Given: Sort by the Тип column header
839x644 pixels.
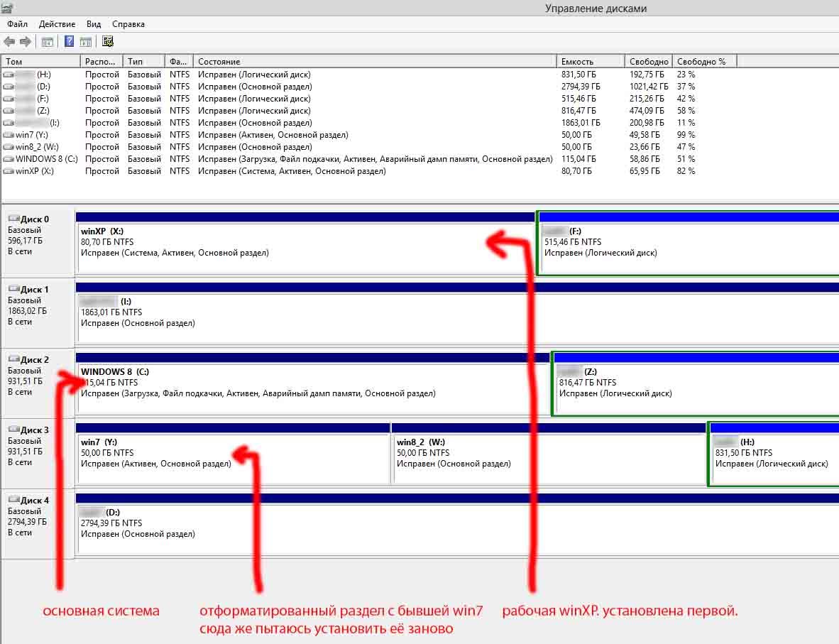Looking at the screenshot, I should 143,62.
